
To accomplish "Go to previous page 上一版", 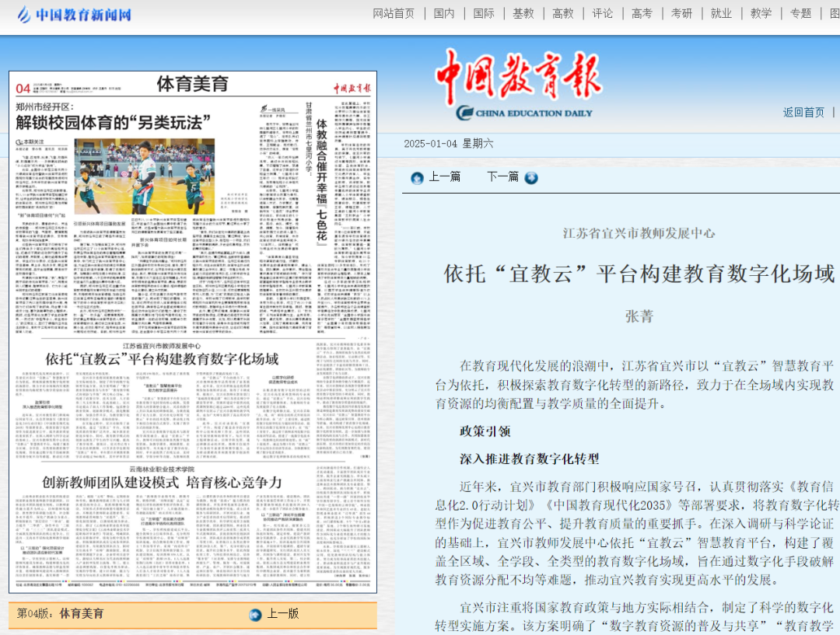I will tap(283, 613).
